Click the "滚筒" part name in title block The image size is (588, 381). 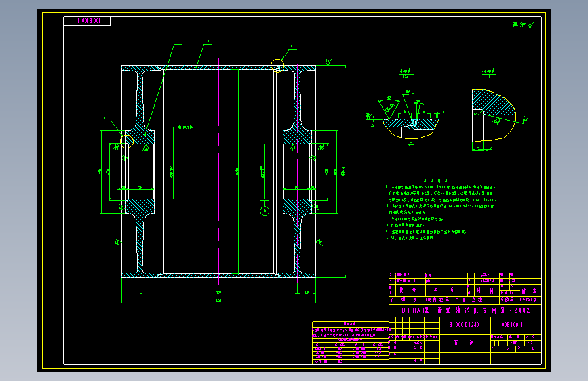[x=464, y=343]
